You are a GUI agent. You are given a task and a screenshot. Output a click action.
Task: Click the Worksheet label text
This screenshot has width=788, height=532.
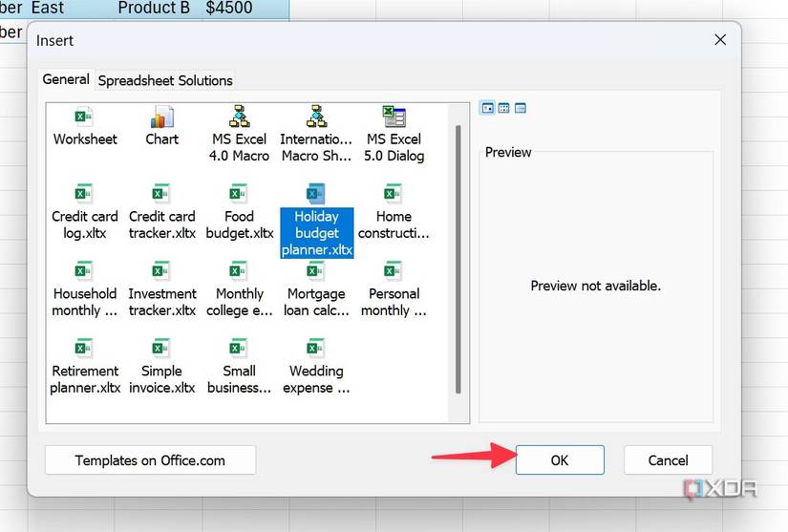tap(85, 139)
